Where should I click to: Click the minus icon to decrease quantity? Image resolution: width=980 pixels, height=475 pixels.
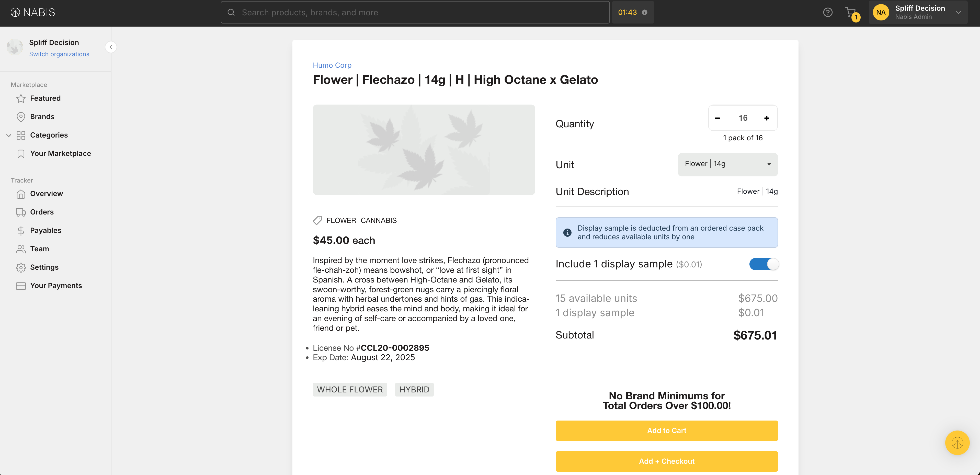tap(717, 118)
